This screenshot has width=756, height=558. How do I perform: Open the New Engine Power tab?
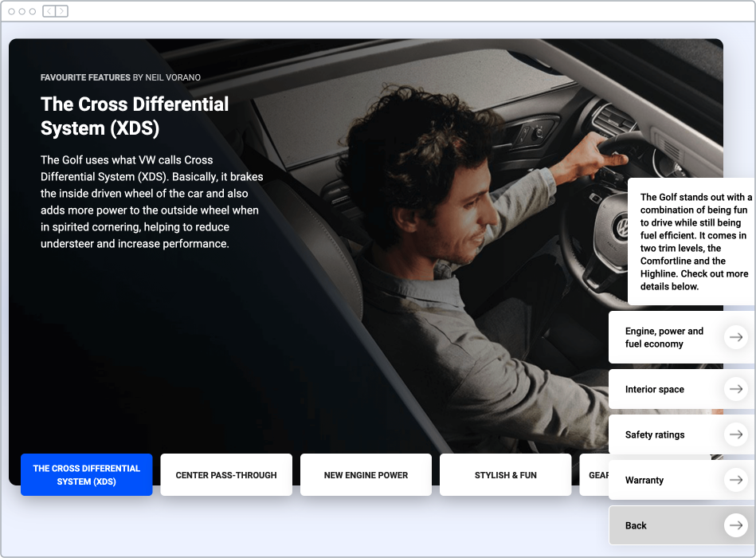(366, 474)
